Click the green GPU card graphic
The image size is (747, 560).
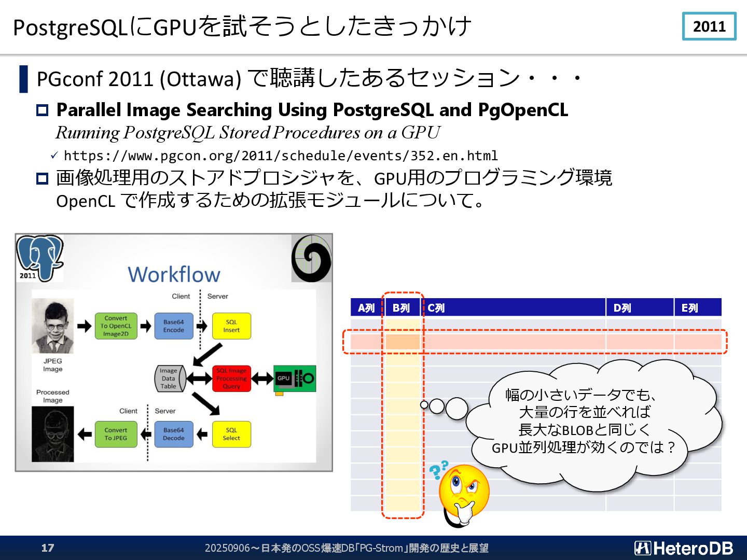point(295,380)
